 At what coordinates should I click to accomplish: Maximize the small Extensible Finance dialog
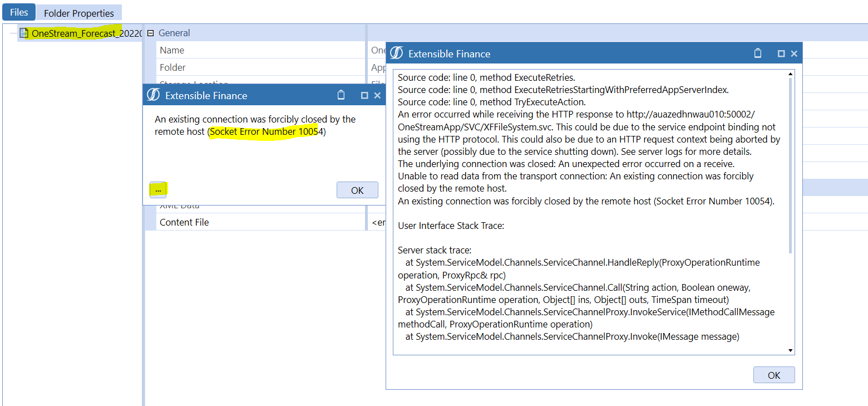(364, 95)
